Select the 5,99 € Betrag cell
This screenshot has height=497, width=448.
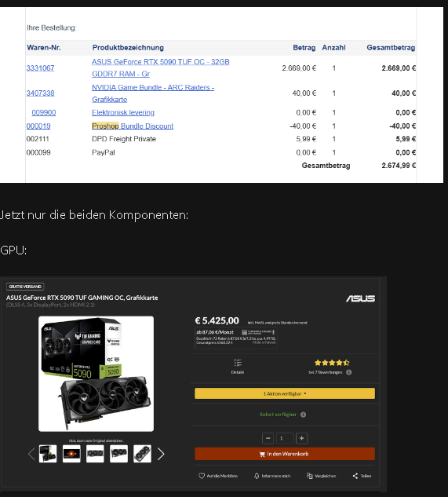[306, 139]
